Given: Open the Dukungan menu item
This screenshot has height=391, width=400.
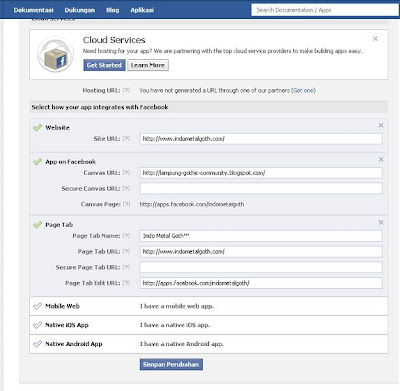Looking at the screenshot, I should point(80,10).
